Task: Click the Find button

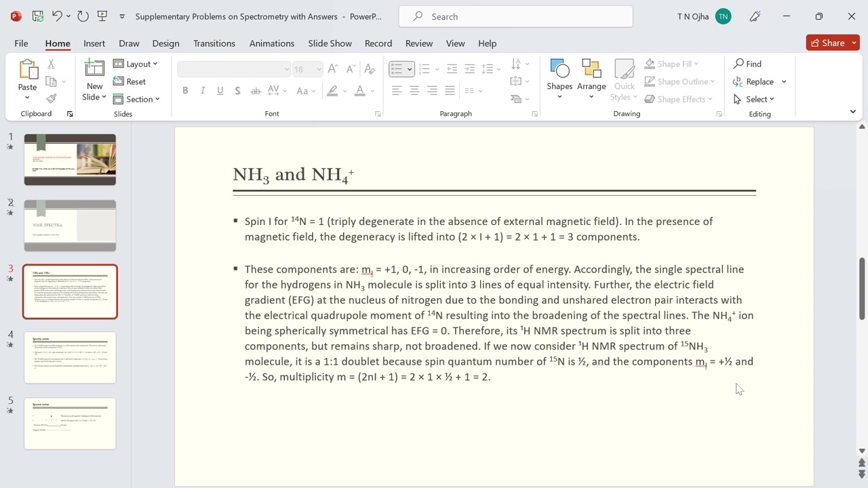Action: coord(747,64)
